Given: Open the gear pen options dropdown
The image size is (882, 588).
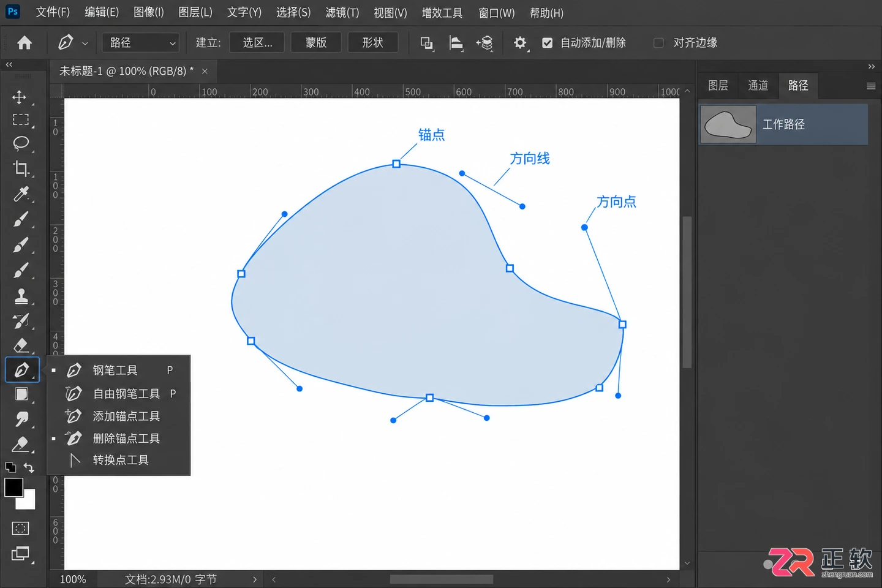Looking at the screenshot, I should click(x=520, y=43).
